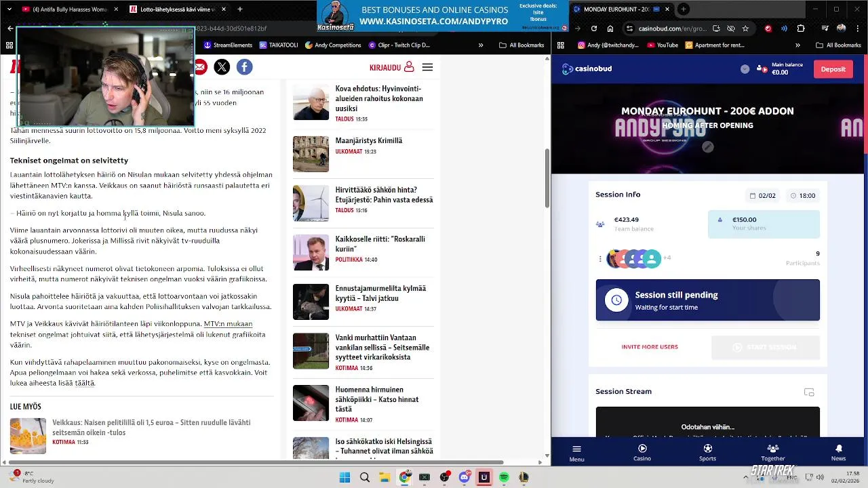Viewport: 868px width, 488px height.
Task: Open a new tab in left browser
Action: pos(239,9)
